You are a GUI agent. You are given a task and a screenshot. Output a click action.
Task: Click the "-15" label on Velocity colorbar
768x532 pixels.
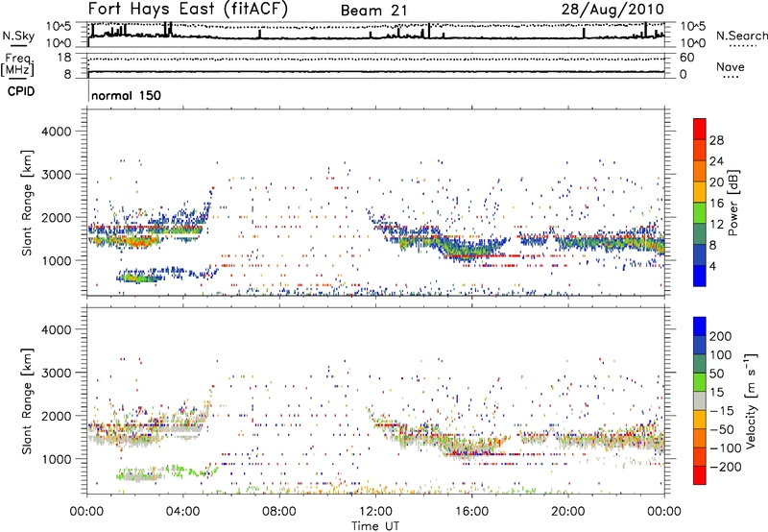click(x=722, y=411)
